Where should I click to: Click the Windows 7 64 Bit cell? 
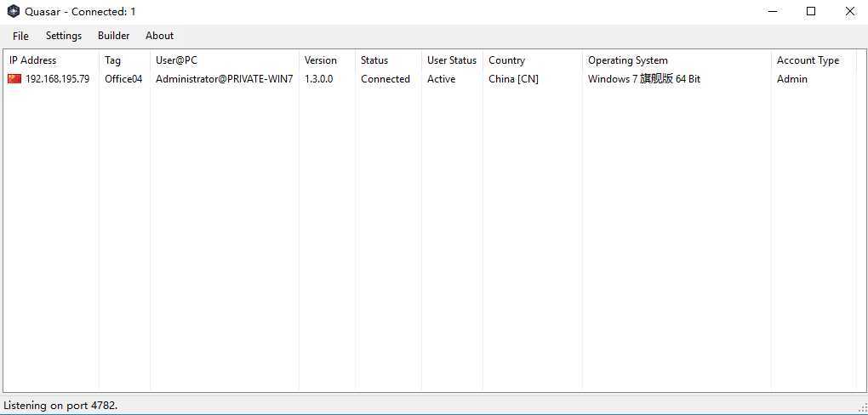(x=644, y=79)
